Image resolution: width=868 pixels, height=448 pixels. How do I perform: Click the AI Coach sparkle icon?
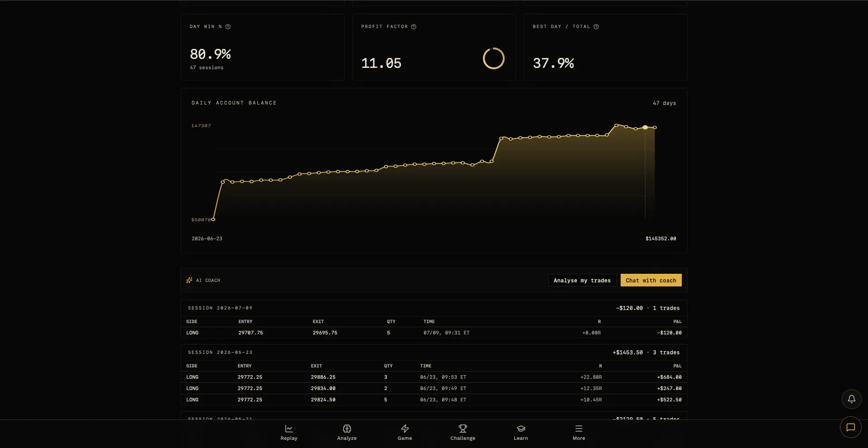[189, 280]
